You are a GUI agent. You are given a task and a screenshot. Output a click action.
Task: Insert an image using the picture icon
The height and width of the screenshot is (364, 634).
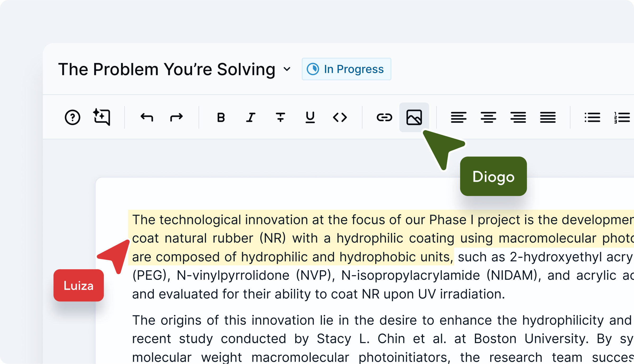414,117
